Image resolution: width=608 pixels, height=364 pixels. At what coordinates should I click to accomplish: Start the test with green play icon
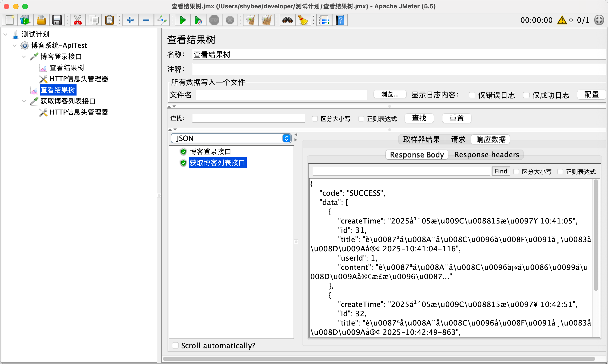pyautogui.click(x=183, y=20)
